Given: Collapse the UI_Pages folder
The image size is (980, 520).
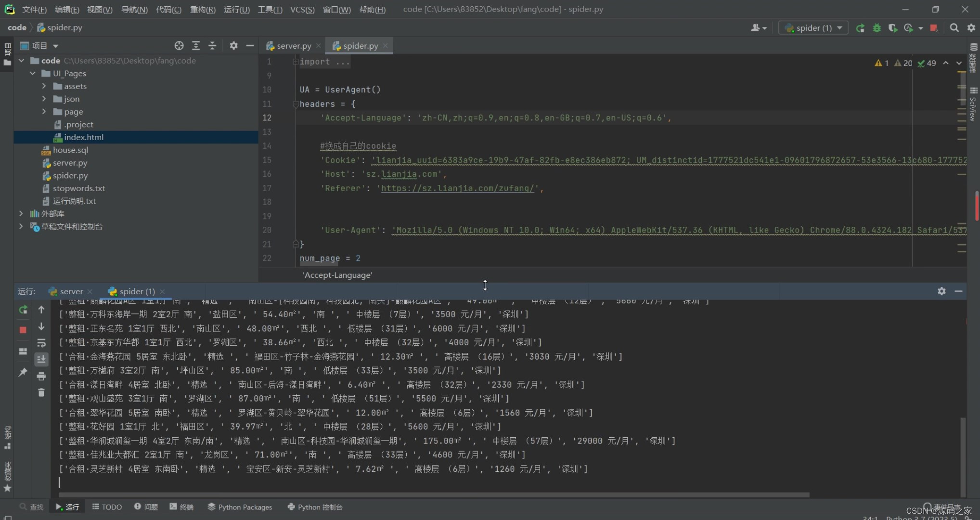Looking at the screenshot, I should click(x=33, y=73).
